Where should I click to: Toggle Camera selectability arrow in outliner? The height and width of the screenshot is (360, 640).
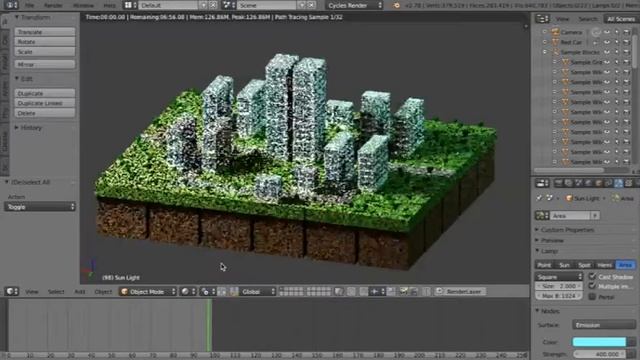[x=617, y=32]
